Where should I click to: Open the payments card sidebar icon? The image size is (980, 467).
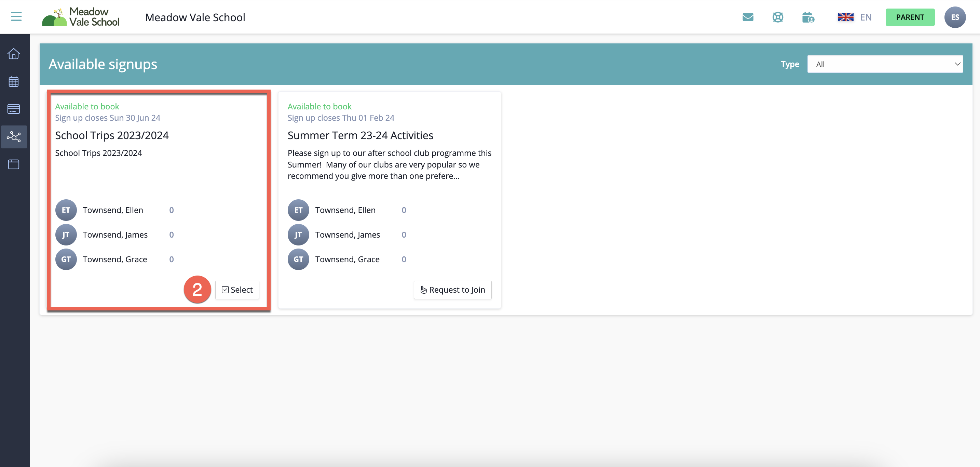click(14, 109)
